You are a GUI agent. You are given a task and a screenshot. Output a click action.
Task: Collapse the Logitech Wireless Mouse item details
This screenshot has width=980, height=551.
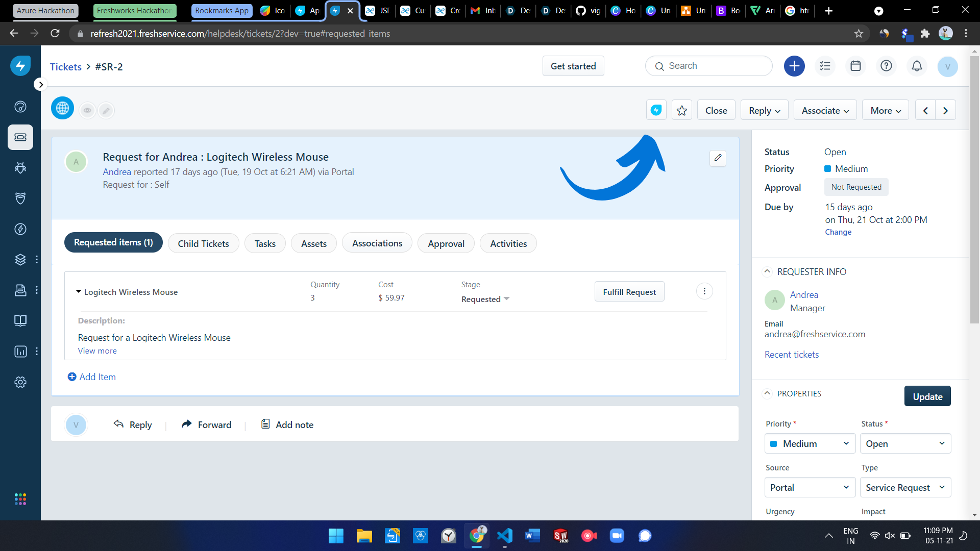coord(79,292)
